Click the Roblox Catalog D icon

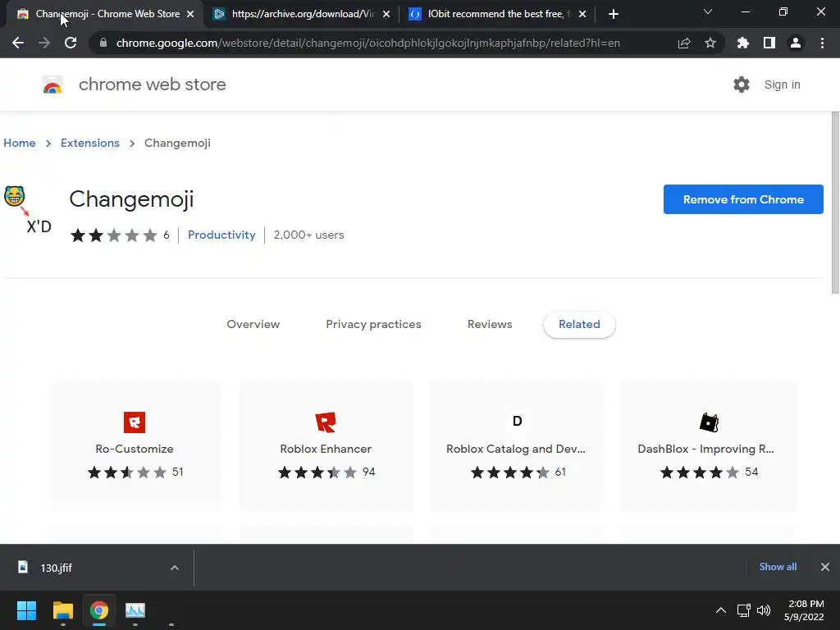coord(517,421)
